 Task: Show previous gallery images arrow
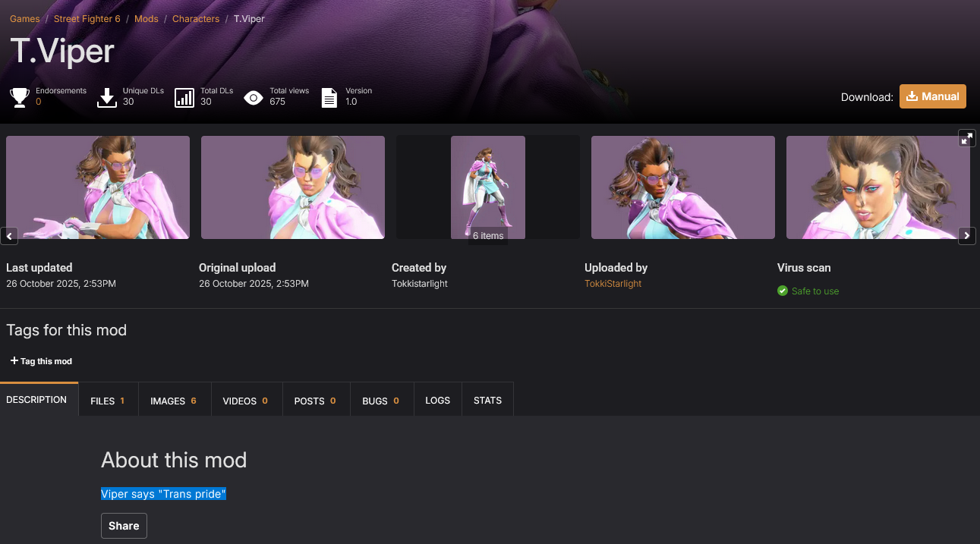coord(9,236)
